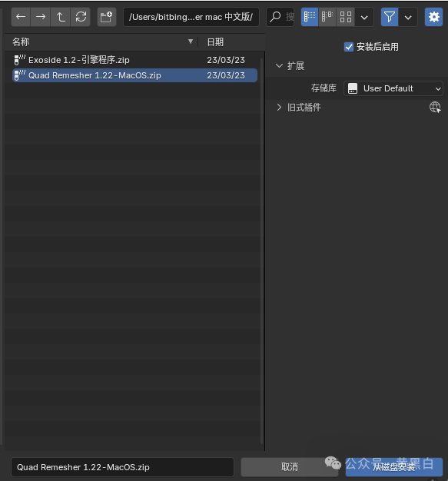The height and width of the screenshot is (481, 448).
Task: Refresh the file list
Action: (81, 17)
